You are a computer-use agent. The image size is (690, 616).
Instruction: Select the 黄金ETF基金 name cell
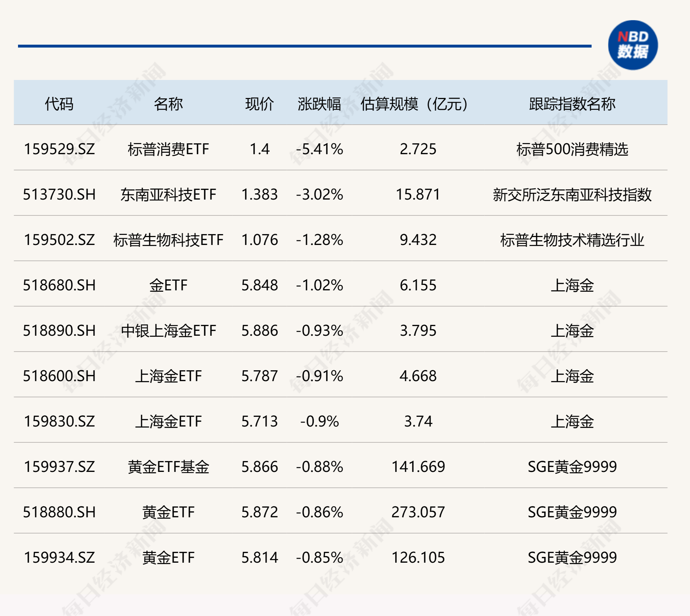pos(168,467)
